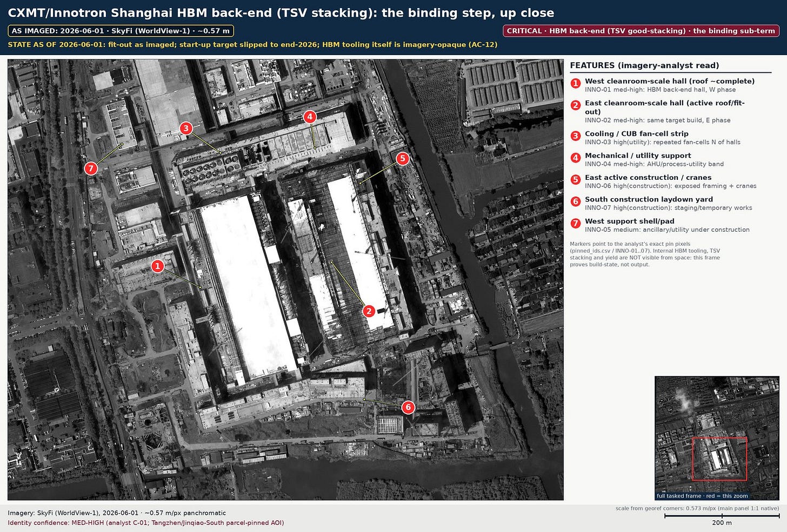
Task: Select the 'Cooling / CUB fan-cell strip' heading
Action: pos(637,133)
